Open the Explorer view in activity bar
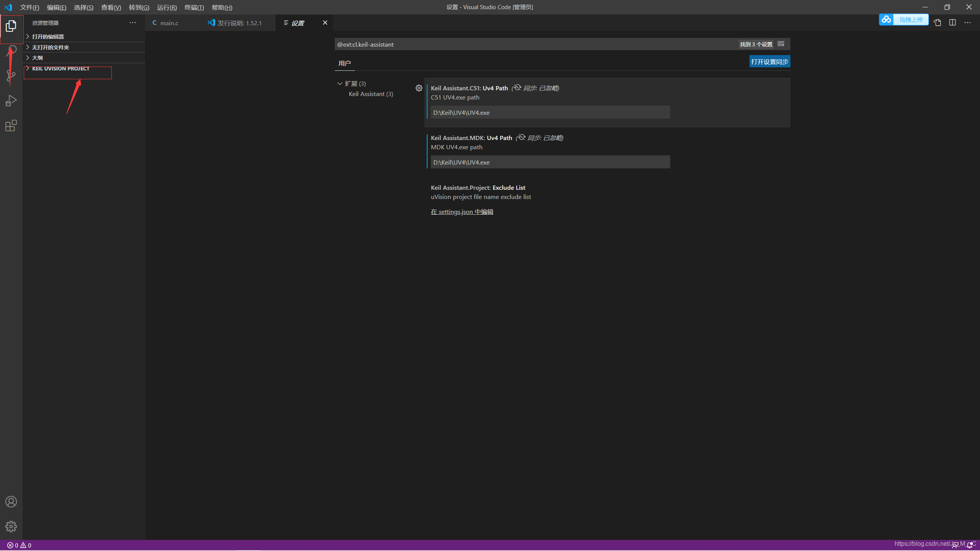This screenshot has width=980, height=551. (11, 26)
